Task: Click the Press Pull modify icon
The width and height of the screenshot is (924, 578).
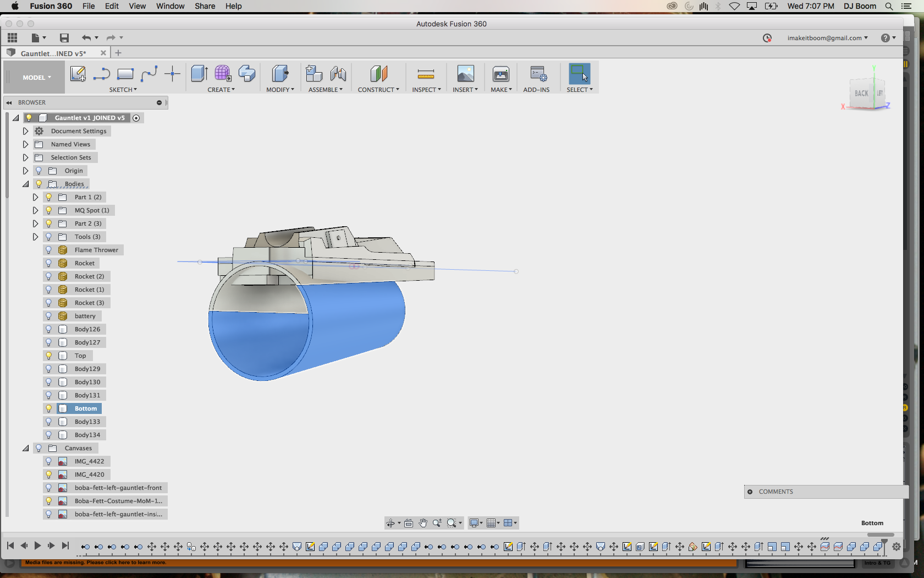Action: [280, 74]
